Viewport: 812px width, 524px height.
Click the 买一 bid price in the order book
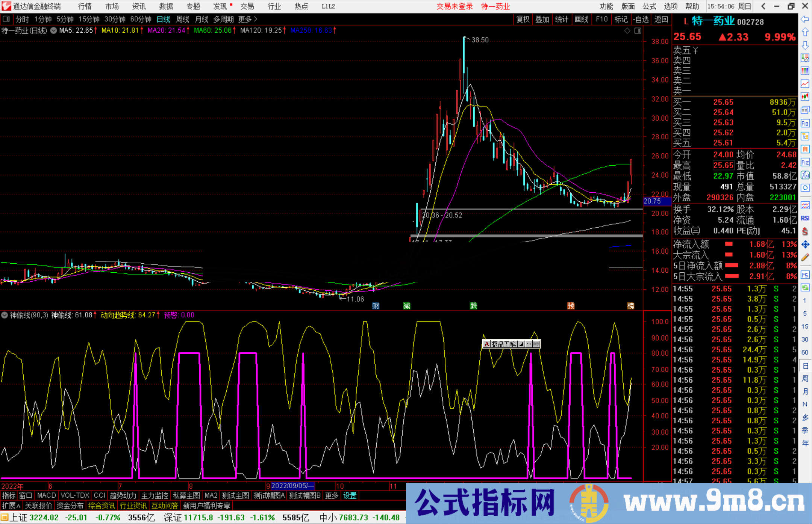coord(723,102)
